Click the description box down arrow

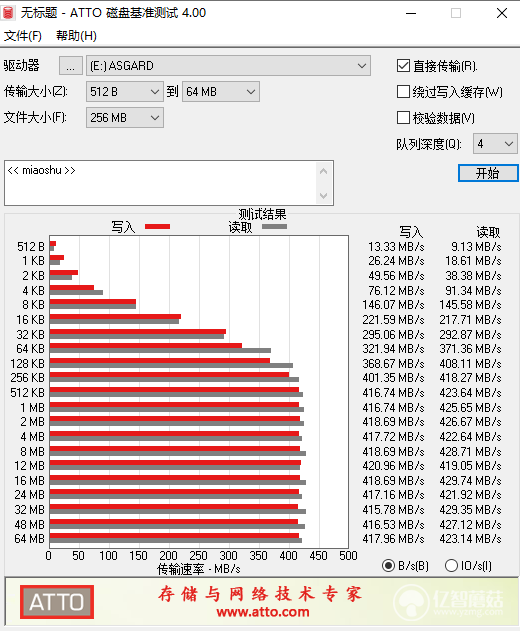323,196
